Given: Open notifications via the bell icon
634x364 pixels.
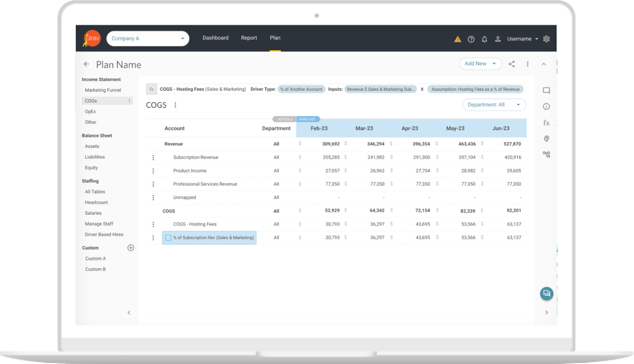Looking at the screenshot, I should pos(484,39).
